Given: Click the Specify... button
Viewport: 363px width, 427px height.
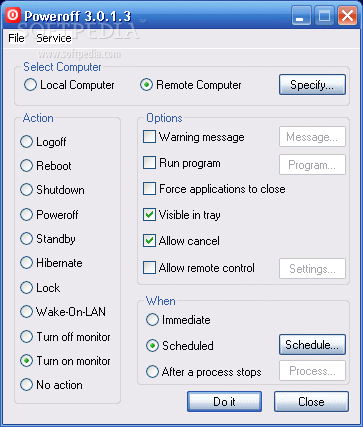Looking at the screenshot, I should point(312,85).
